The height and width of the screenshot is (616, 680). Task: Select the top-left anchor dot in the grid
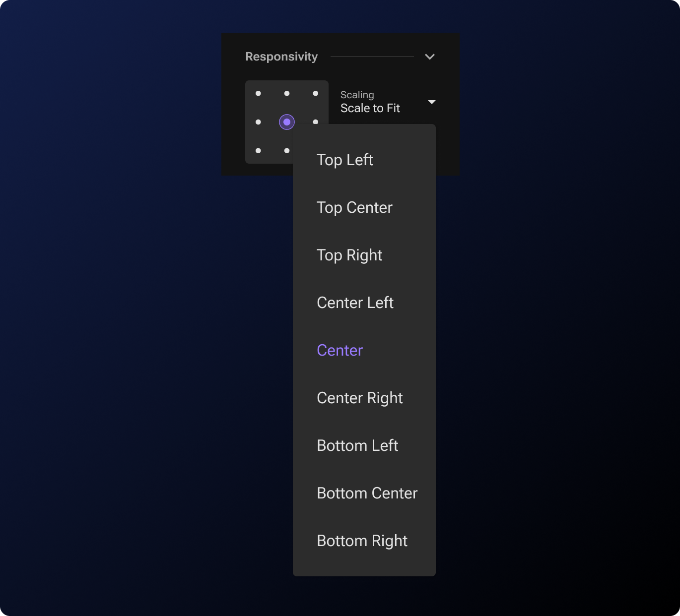tap(258, 93)
